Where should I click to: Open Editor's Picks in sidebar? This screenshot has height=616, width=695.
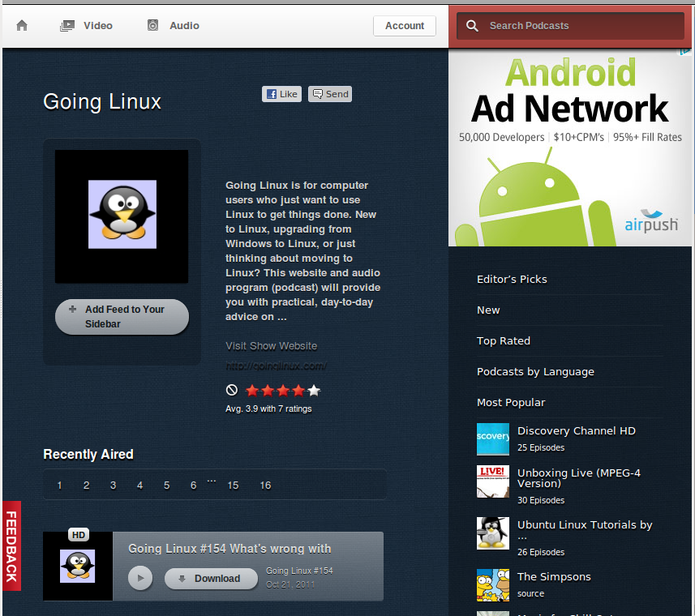(512, 279)
